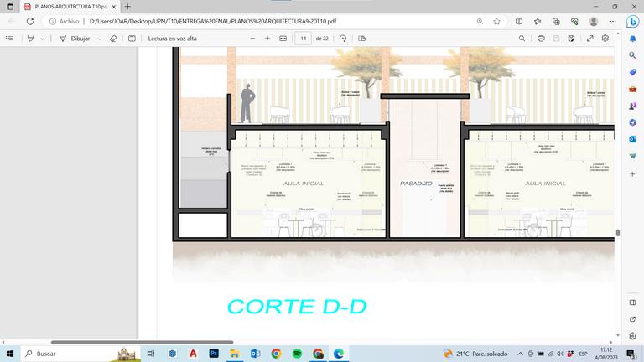Open the Windows notification center icon
The width and height of the screenshot is (644, 362).
point(631,354)
